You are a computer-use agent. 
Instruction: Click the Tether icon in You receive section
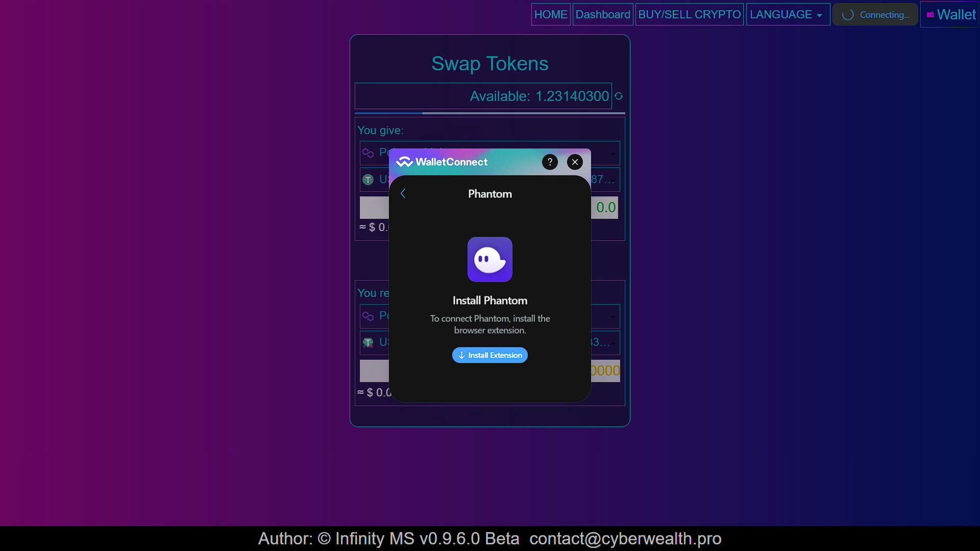367,342
